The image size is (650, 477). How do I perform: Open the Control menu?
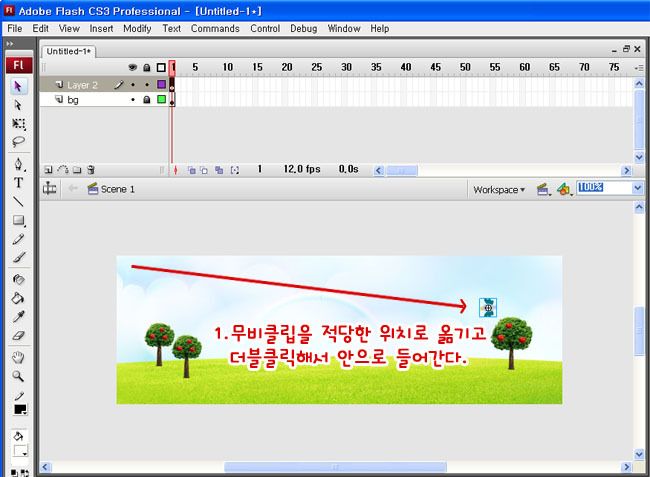(x=265, y=29)
